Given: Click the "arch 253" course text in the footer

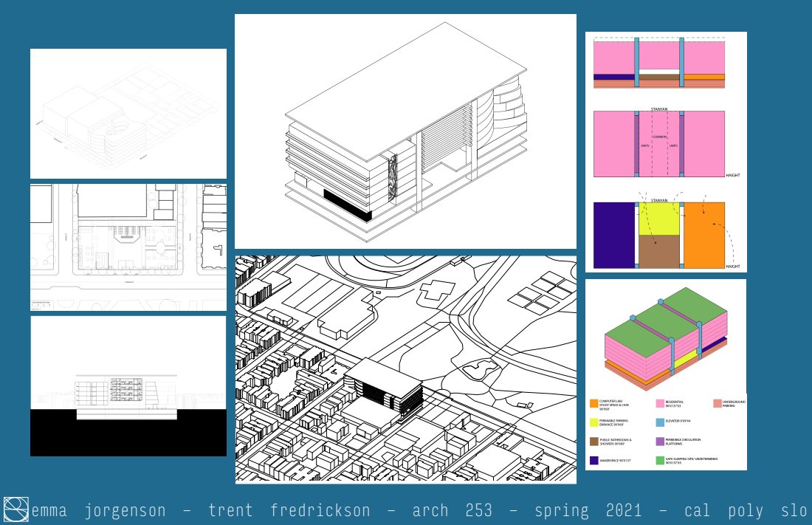Looking at the screenshot, I should (x=452, y=510).
